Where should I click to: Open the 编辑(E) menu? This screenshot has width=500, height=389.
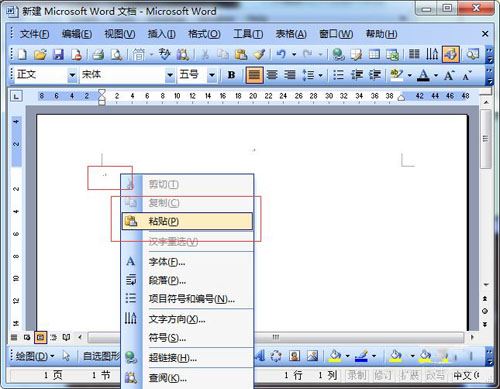click(77, 34)
